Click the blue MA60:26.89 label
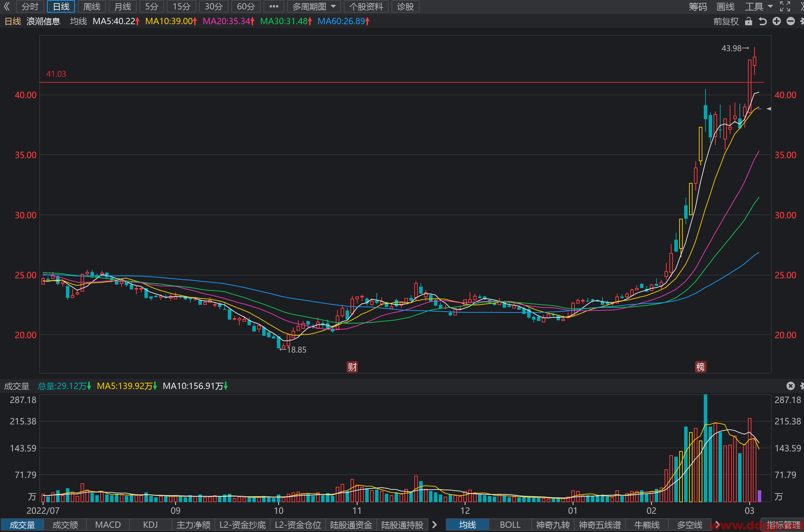The image size is (804, 532). (343, 21)
